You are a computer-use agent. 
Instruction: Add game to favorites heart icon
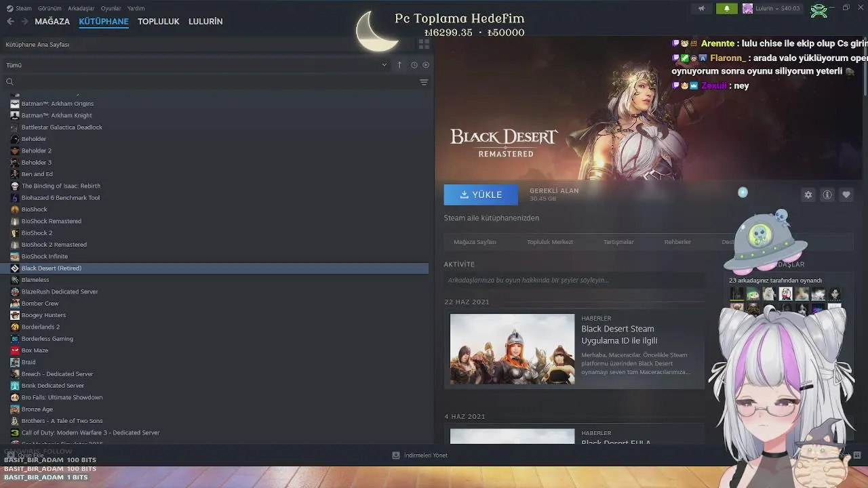846,195
